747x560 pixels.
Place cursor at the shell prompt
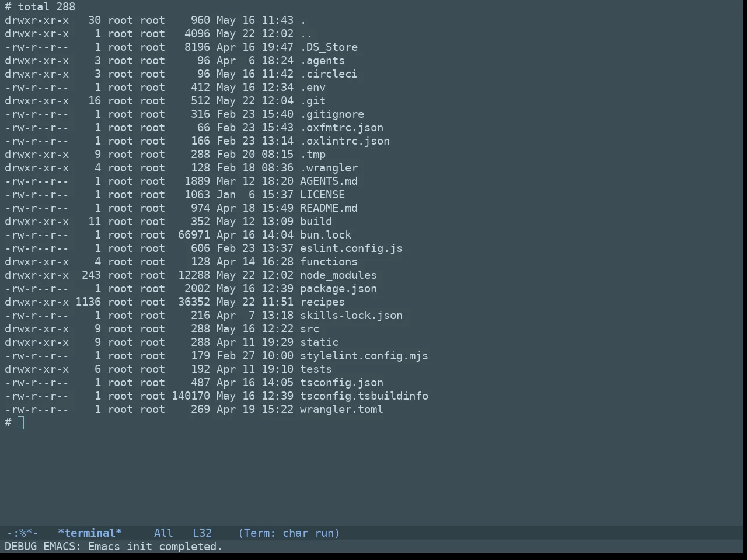21,423
